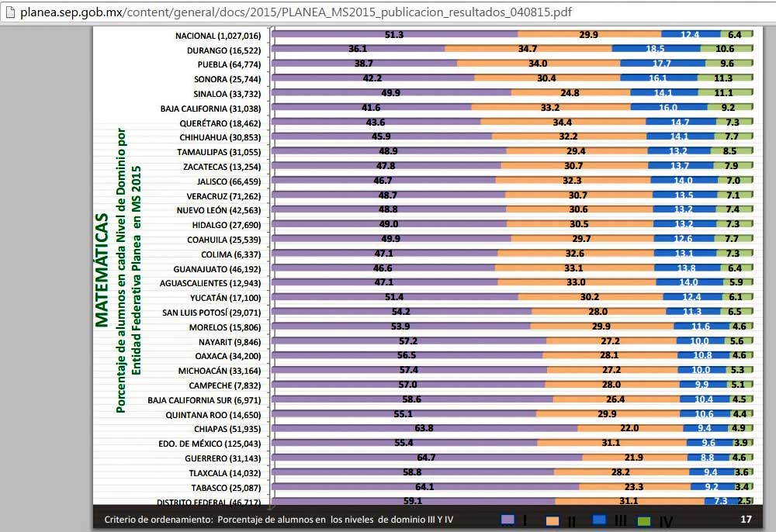The width and height of the screenshot is (776, 532).
Task: Click the page number 17 in footer
Action: (x=746, y=520)
